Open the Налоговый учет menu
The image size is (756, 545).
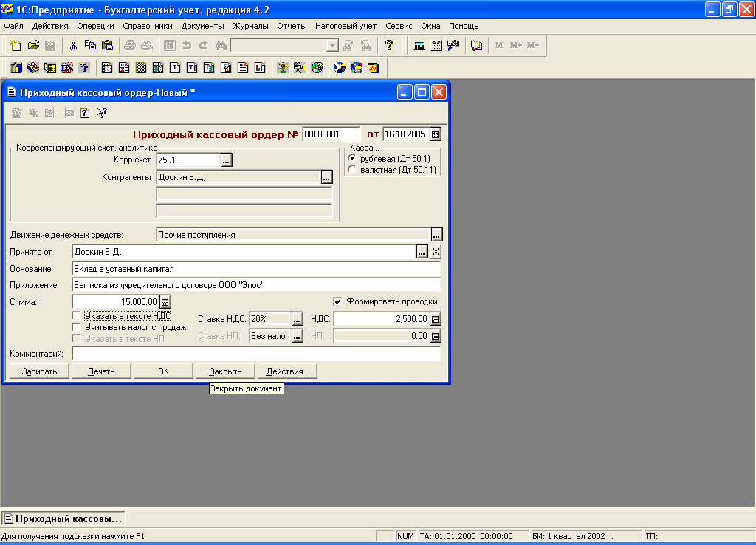coord(346,26)
